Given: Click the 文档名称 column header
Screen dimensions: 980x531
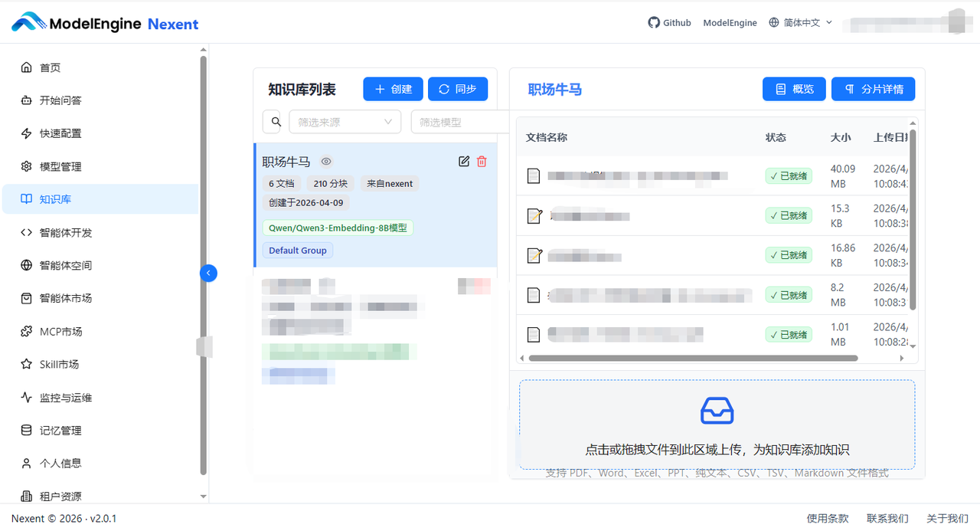Looking at the screenshot, I should [x=547, y=137].
